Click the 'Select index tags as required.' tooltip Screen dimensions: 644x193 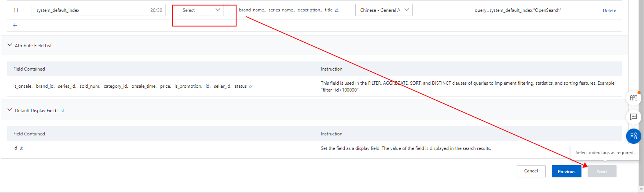605,153
